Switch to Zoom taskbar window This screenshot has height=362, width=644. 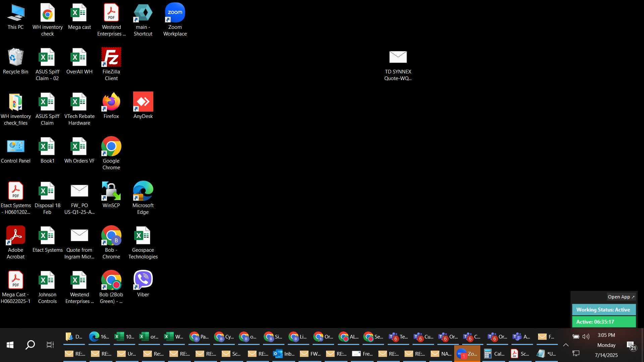tap(467, 354)
